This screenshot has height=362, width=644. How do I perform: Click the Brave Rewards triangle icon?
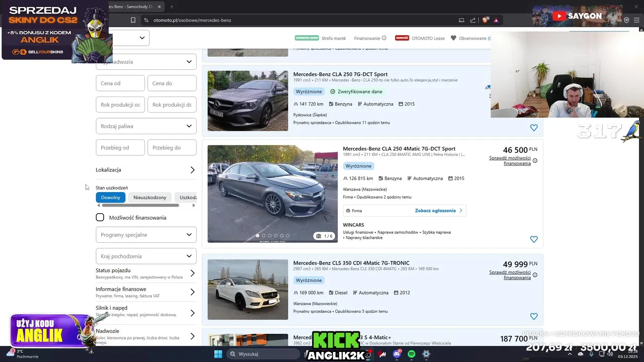[x=496, y=20]
